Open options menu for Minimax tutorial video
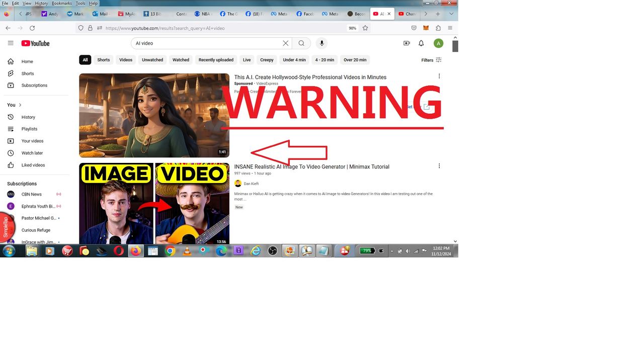The width and height of the screenshot is (644, 362). coord(439,166)
